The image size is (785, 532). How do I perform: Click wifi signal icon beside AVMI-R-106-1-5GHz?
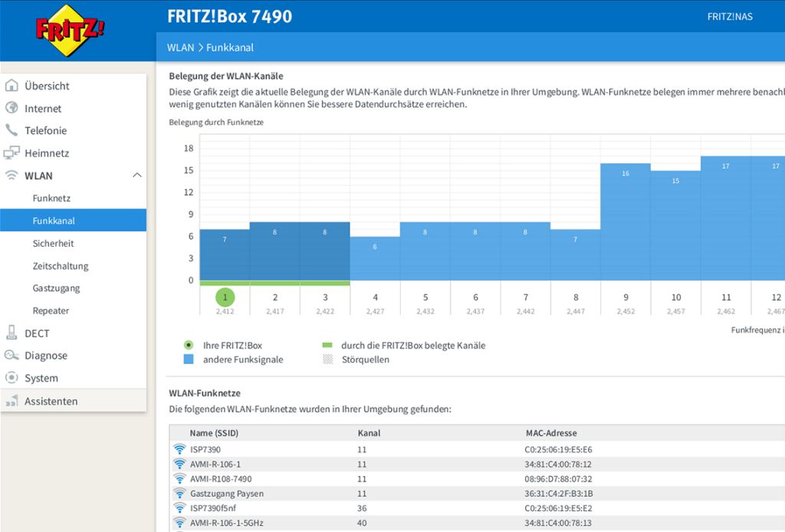pyautogui.click(x=179, y=522)
